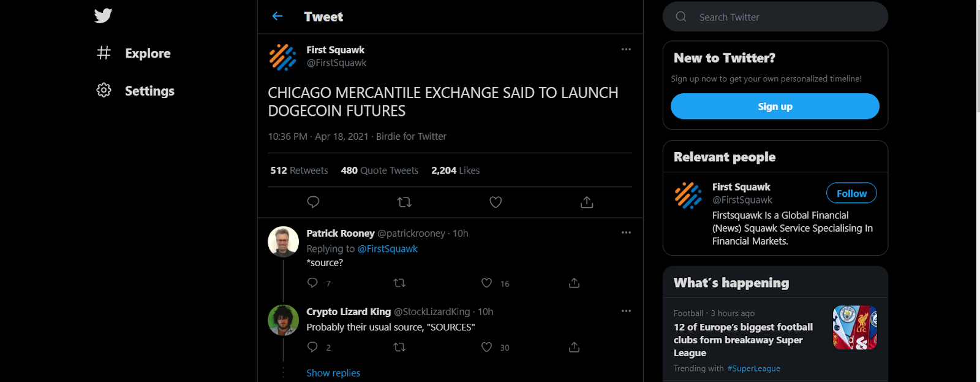This screenshot has width=980, height=382.
Task: Click the Twitter bird logo
Action: point(104,15)
